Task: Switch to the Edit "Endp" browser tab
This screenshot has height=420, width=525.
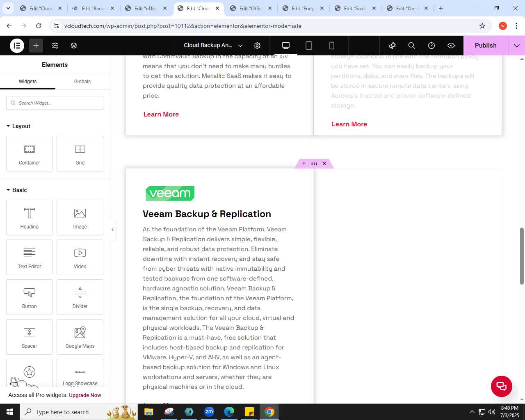Action: click(303, 8)
